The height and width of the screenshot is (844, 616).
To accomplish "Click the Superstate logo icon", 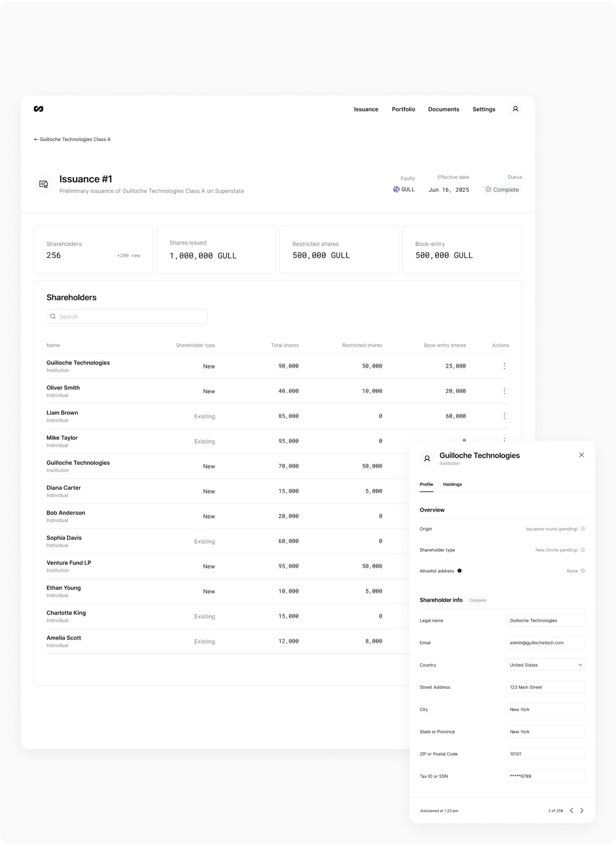I will [39, 109].
